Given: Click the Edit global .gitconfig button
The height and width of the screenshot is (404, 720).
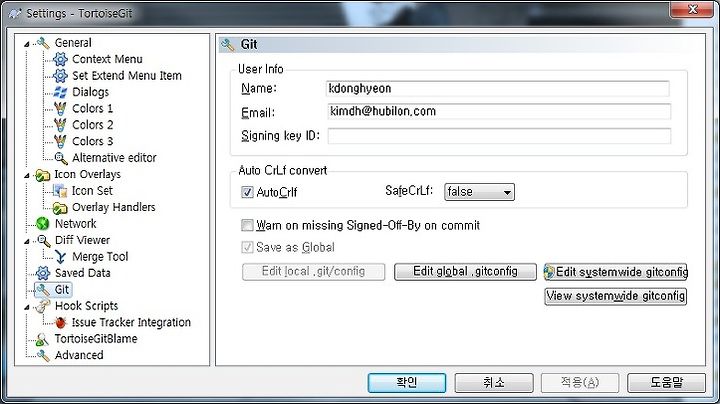Looking at the screenshot, I should point(465,272).
